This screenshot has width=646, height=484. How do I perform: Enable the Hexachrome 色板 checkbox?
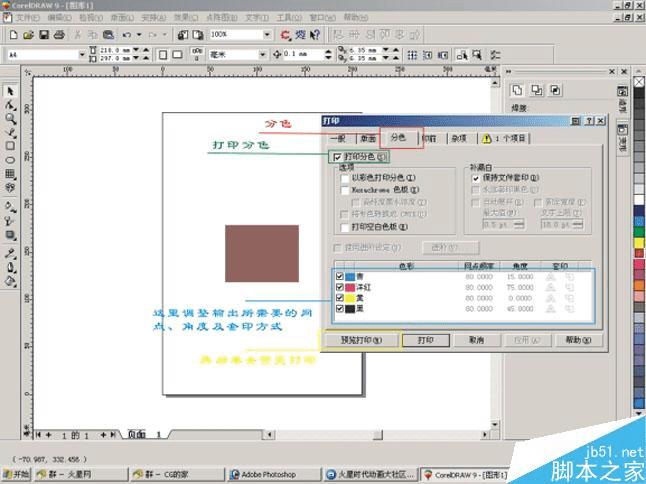tap(345, 190)
